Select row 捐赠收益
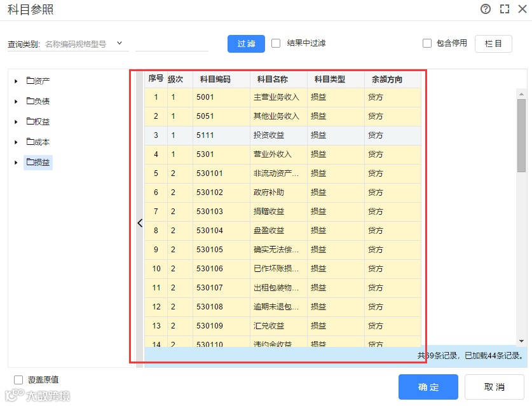Image resolution: width=532 pixels, height=406 pixels. 283,212
